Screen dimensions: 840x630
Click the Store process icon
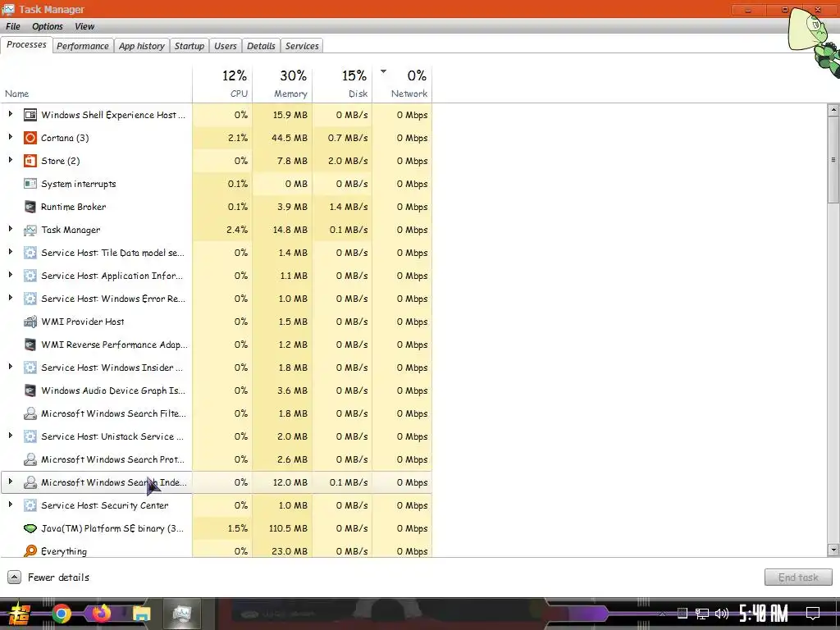tap(30, 161)
